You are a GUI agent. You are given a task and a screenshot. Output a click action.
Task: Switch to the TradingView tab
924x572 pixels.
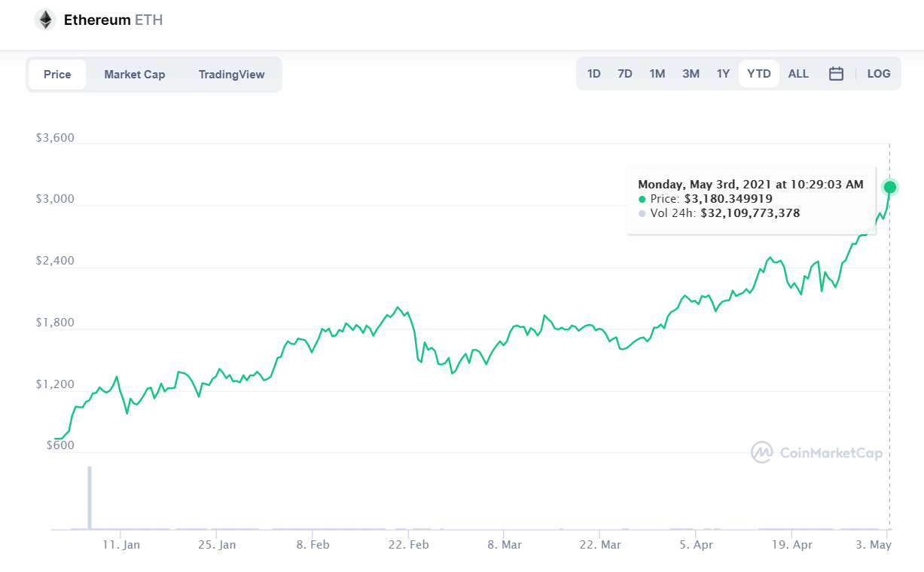(x=231, y=75)
